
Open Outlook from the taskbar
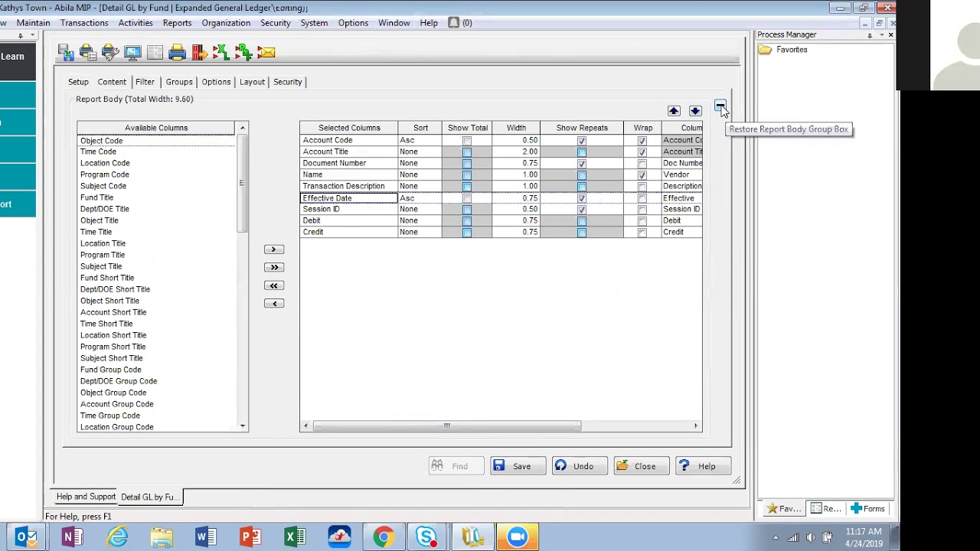pos(27,537)
